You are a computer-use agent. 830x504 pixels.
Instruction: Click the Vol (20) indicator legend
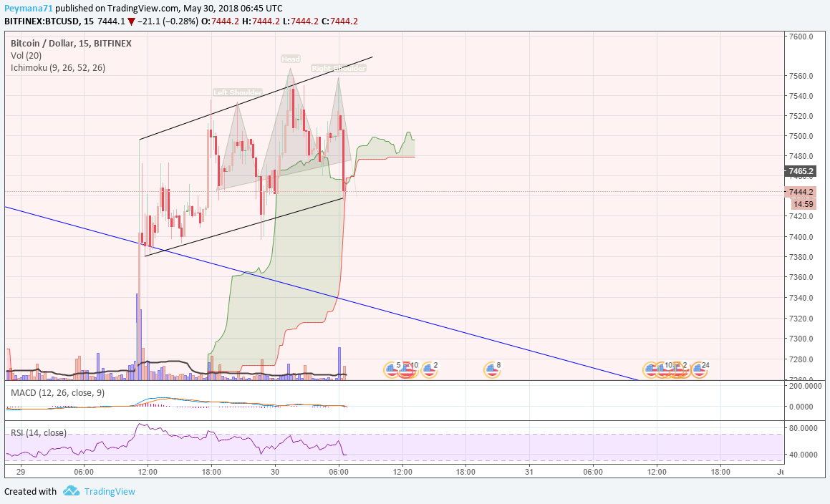(x=26, y=56)
